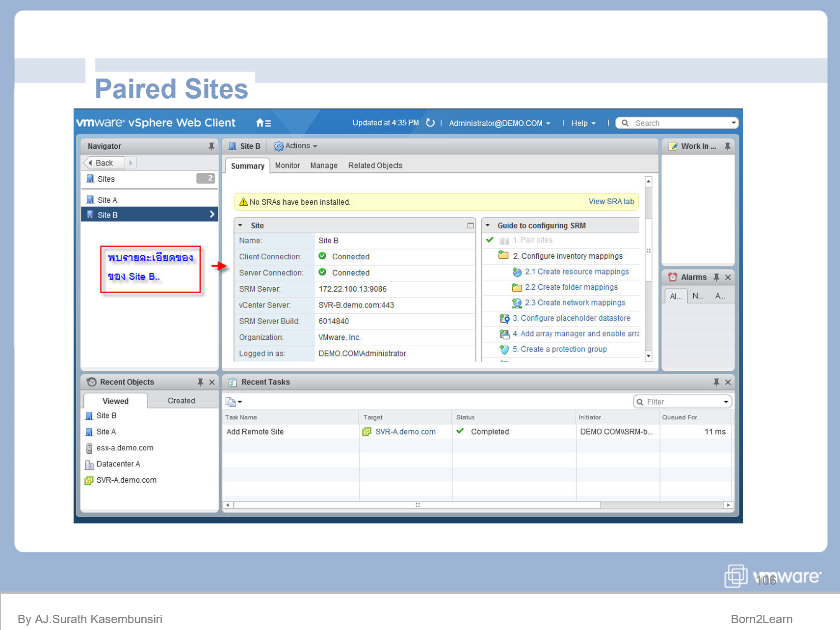Select the home icon in the toolbar
840x630 pixels.
point(259,123)
